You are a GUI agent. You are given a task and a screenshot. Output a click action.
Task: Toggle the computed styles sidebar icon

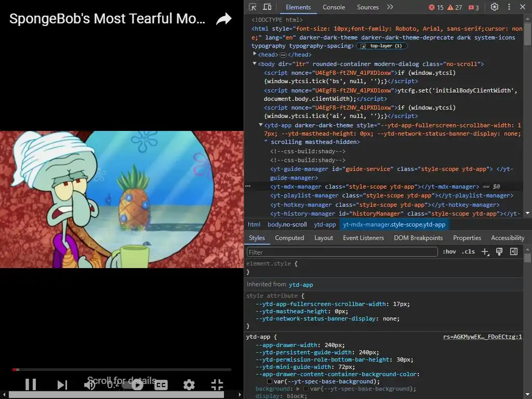514,252
